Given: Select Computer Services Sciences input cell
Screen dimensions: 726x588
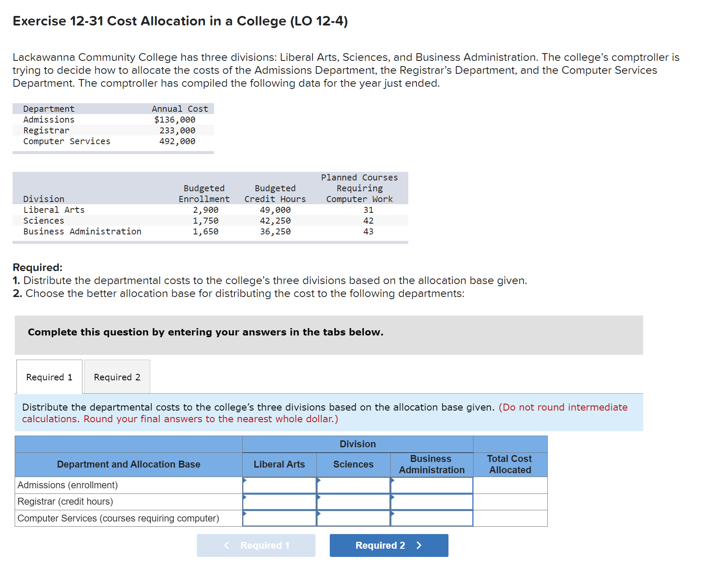Looking at the screenshot, I should (x=354, y=518).
